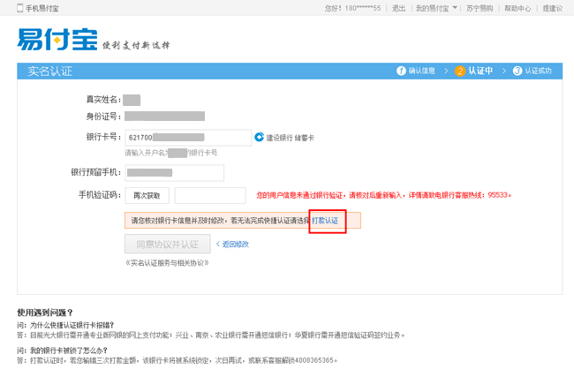Click the 手机验证码 code input box

point(210,195)
